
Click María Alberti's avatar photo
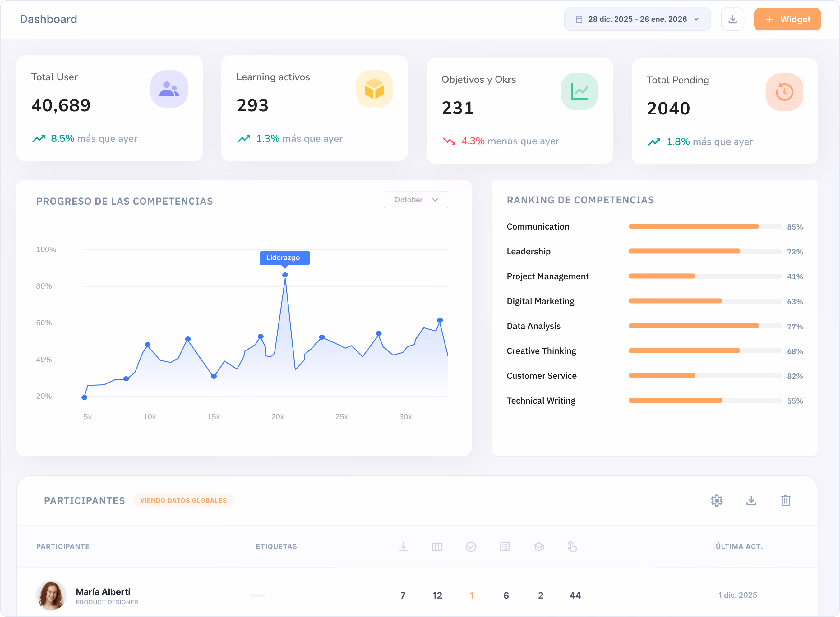pyautogui.click(x=51, y=595)
